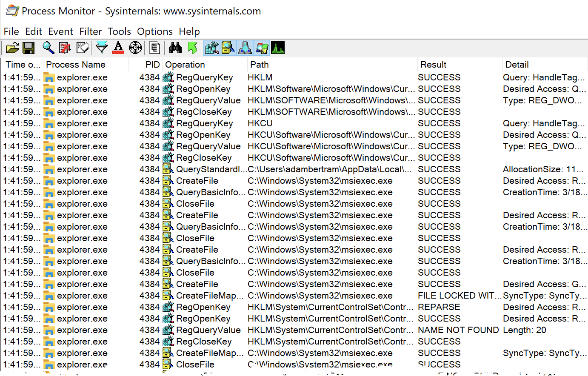Toggle Show File System Activity
The height and width of the screenshot is (376, 588).
228,48
